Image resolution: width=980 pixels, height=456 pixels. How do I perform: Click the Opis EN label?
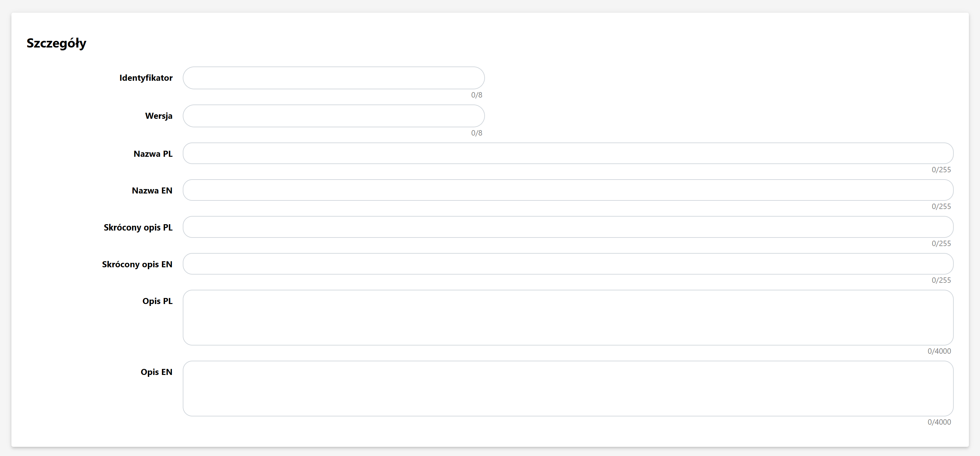pos(156,372)
